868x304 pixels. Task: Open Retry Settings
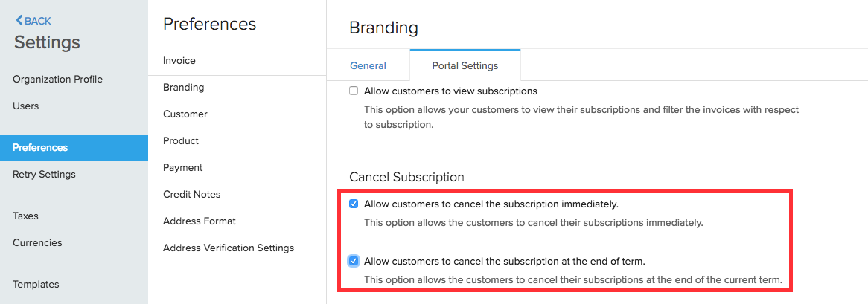click(44, 175)
